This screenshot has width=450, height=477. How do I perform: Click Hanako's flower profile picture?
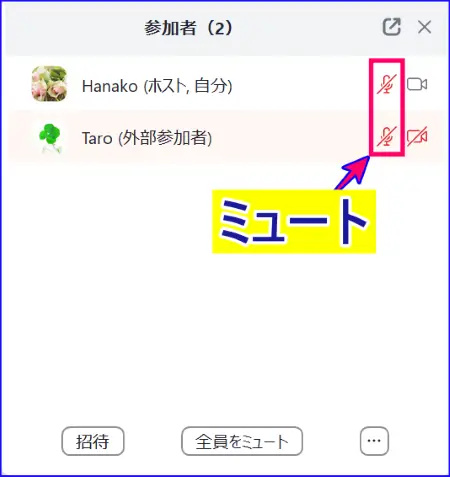click(49, 84)
